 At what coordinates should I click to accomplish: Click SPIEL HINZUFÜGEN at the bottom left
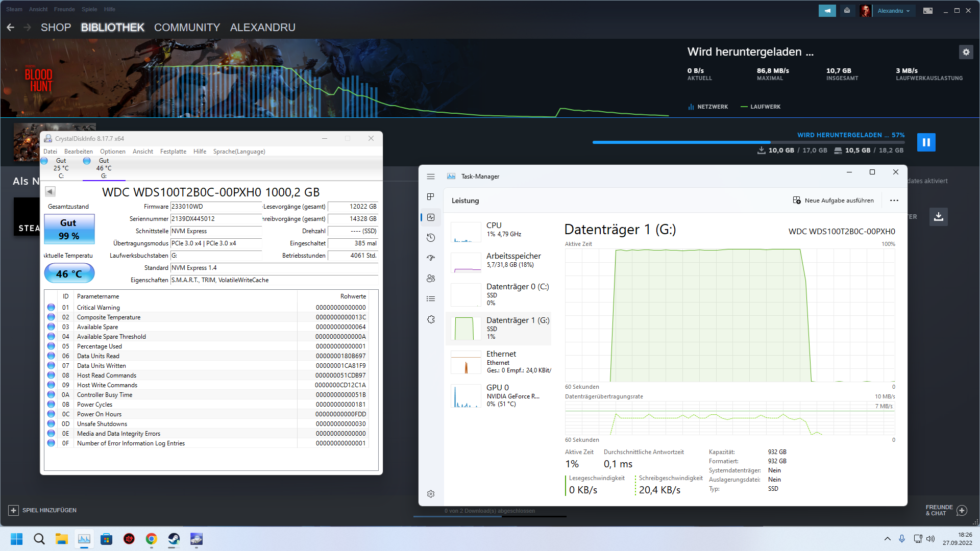click(x=43, y=510)
